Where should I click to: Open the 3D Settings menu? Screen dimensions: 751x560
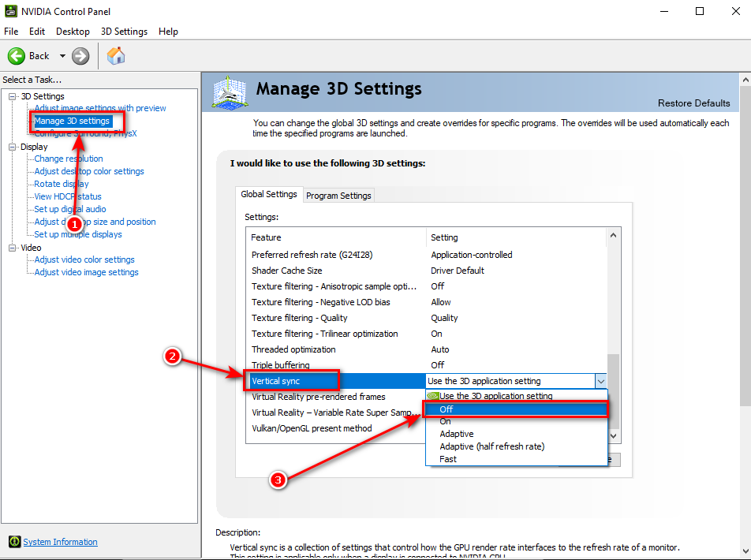click(124, 32)
